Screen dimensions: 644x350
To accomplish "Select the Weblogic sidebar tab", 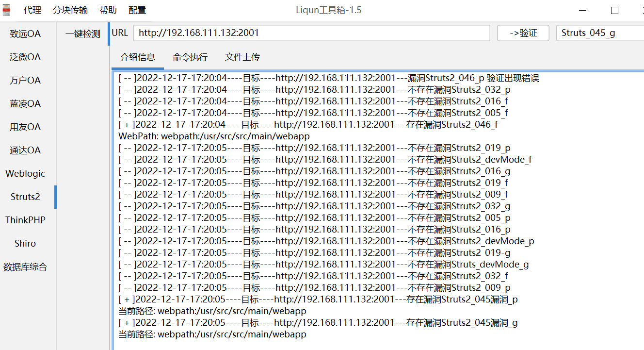I will (25, 174).
